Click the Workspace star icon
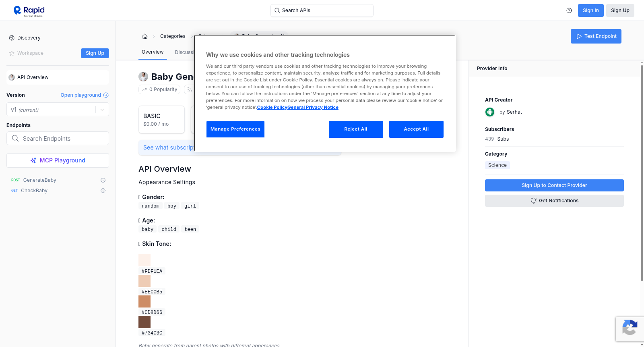The image size is (644, 347). (12, 53)
